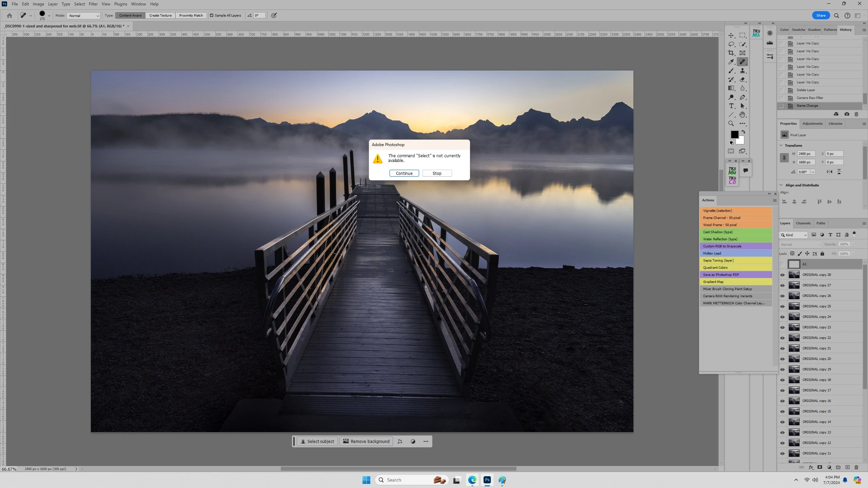Click the delete layer trash icon
This screenshot has height=488, width=868.
point(856,467)
